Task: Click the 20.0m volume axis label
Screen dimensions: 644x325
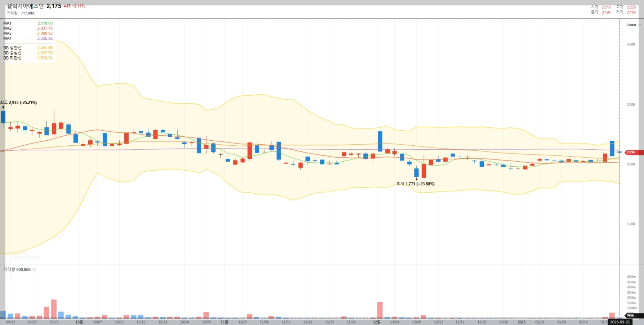Action: pyautogui.click(x=631, y=298)
